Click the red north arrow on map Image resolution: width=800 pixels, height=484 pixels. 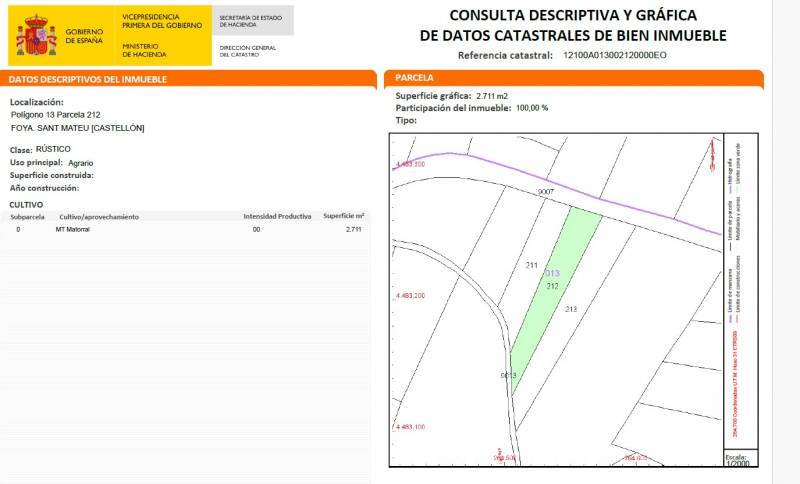click(x=711, y=153)
